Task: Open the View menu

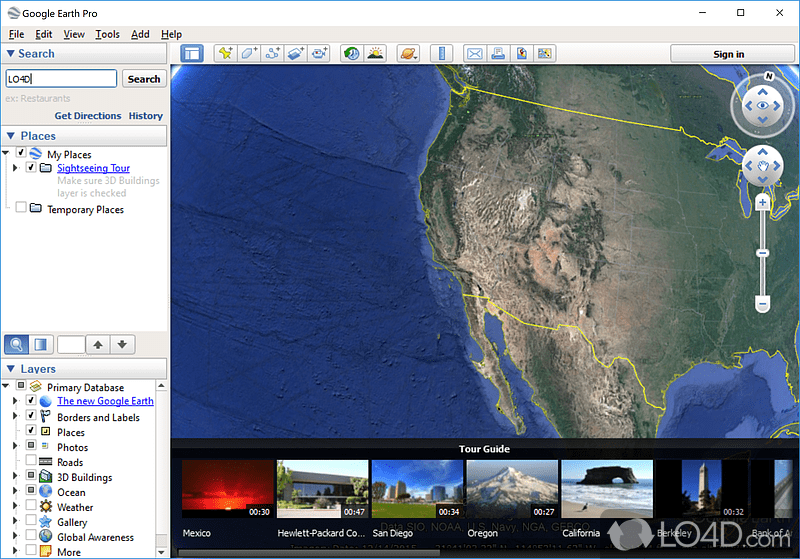Action: [x=74, y=34]
